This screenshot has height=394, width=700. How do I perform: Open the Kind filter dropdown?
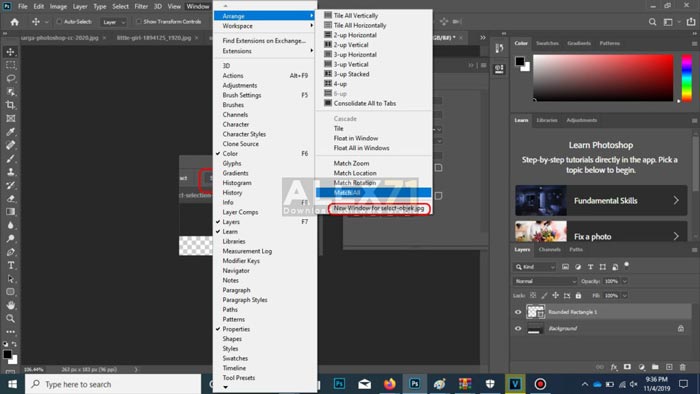535,267
